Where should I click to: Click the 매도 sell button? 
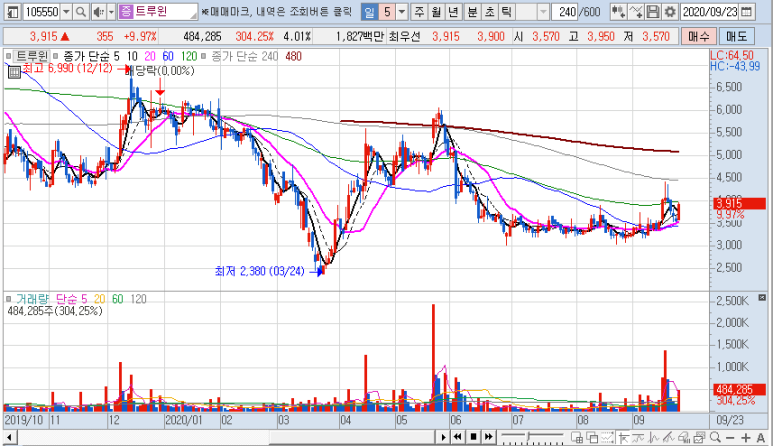pos(737,36)
